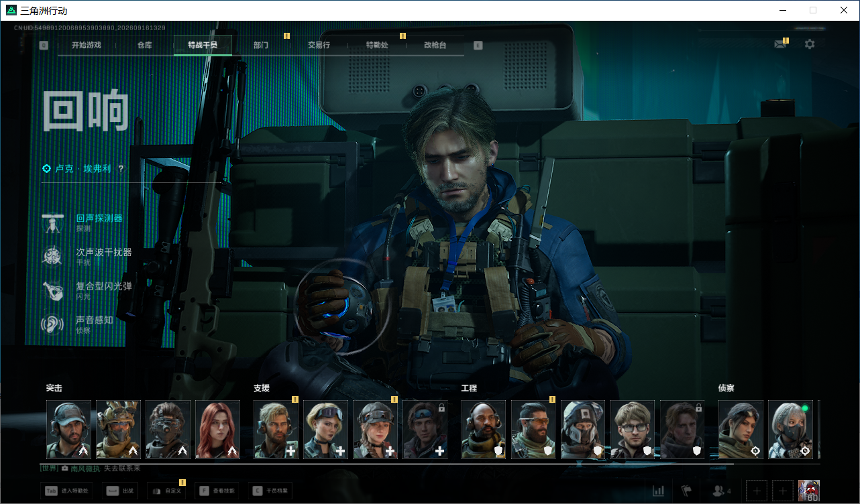Choose the blonde support operator with goggles on her head

(326, 430)
